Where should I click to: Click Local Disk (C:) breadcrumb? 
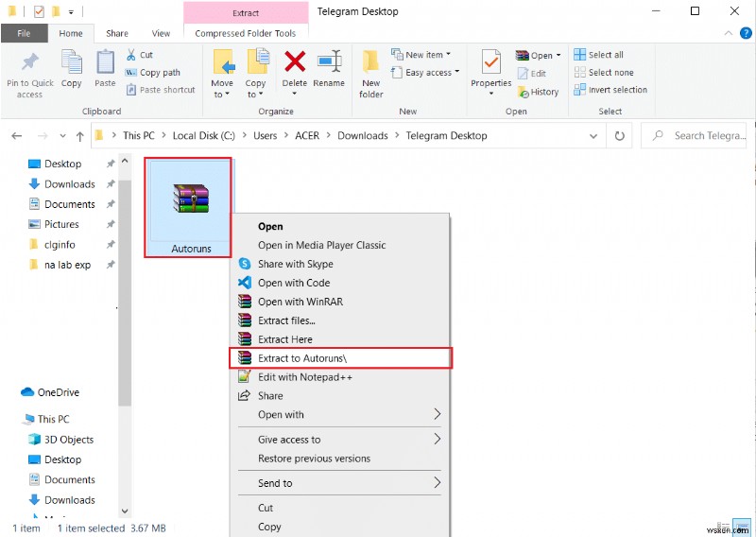pos(204,135)
